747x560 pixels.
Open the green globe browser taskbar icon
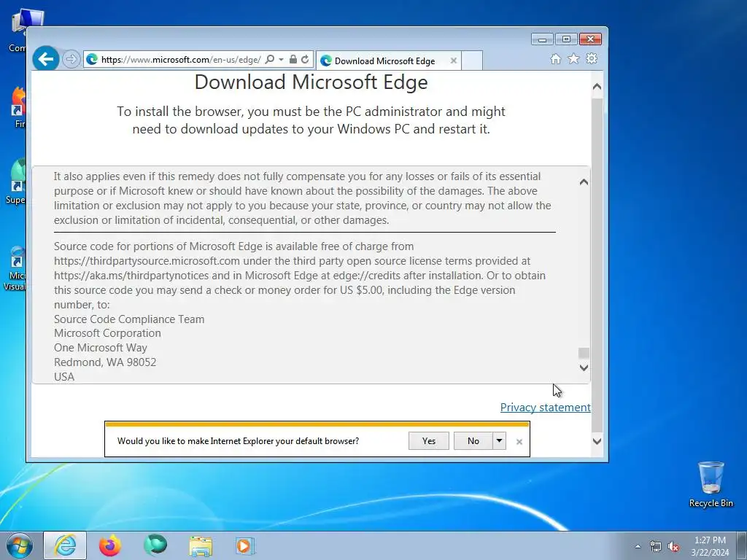point(155,545)
